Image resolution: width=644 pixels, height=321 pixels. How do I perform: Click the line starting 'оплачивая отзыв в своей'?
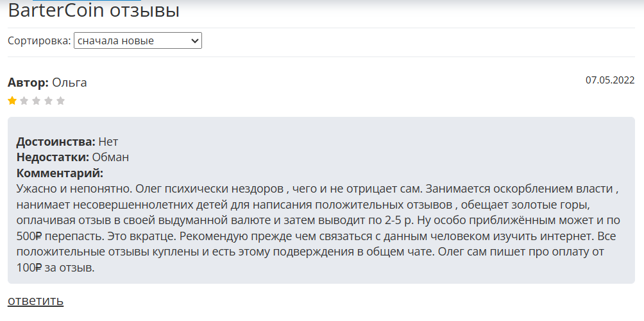click(x=318, y=220)
